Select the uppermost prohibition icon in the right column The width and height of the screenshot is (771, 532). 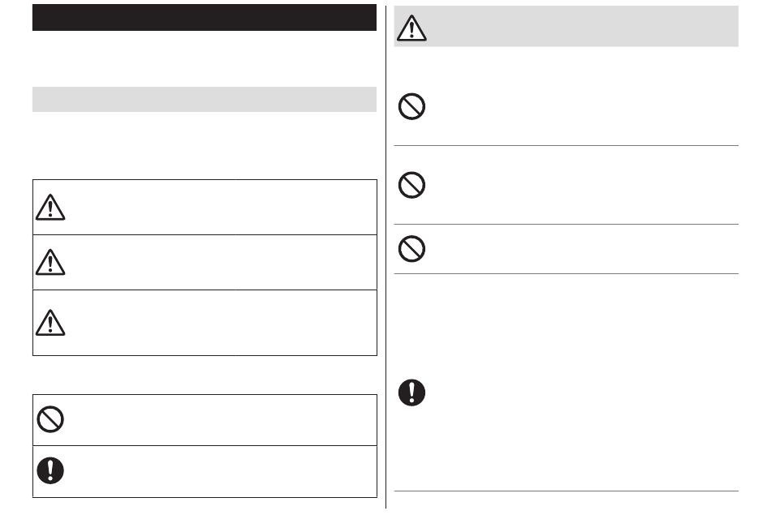coord(411,106)
